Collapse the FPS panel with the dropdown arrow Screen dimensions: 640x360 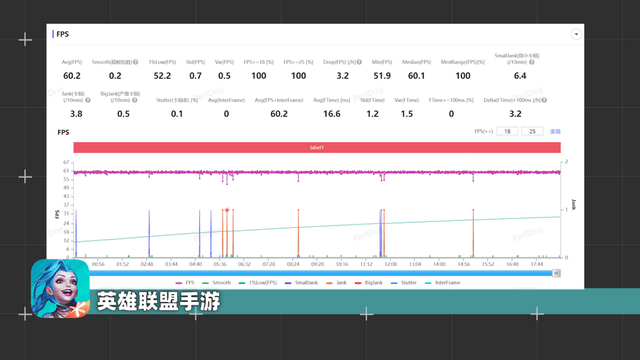pos(576,34)
